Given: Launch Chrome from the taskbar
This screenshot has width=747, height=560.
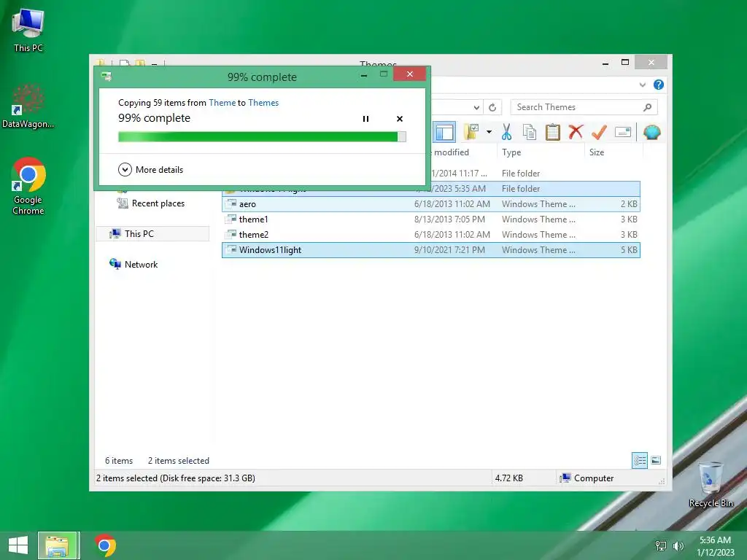Looking at the screenshot, I should pyautogui.click(x=105, y=545).
